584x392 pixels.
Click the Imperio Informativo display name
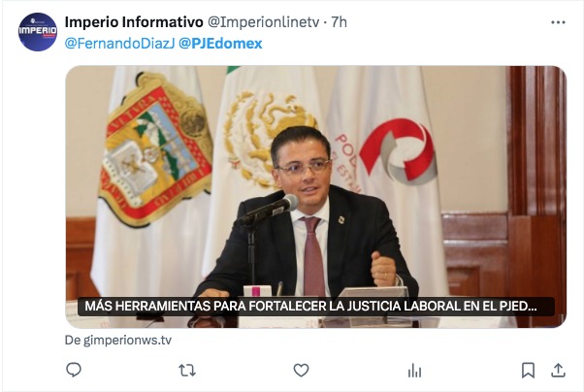134,22
